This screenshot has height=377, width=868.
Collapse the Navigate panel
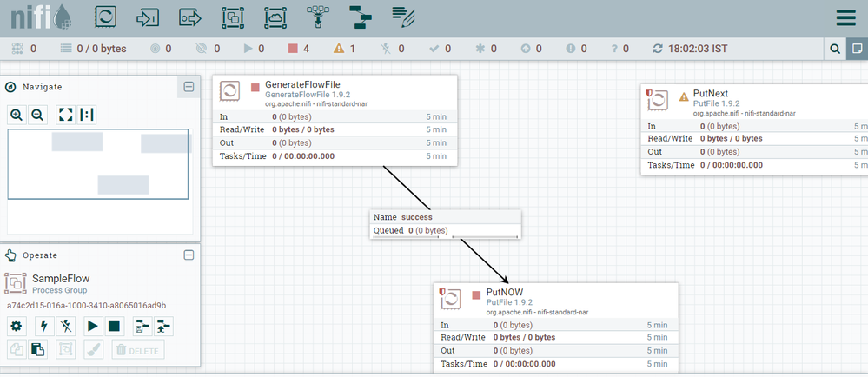189,87
